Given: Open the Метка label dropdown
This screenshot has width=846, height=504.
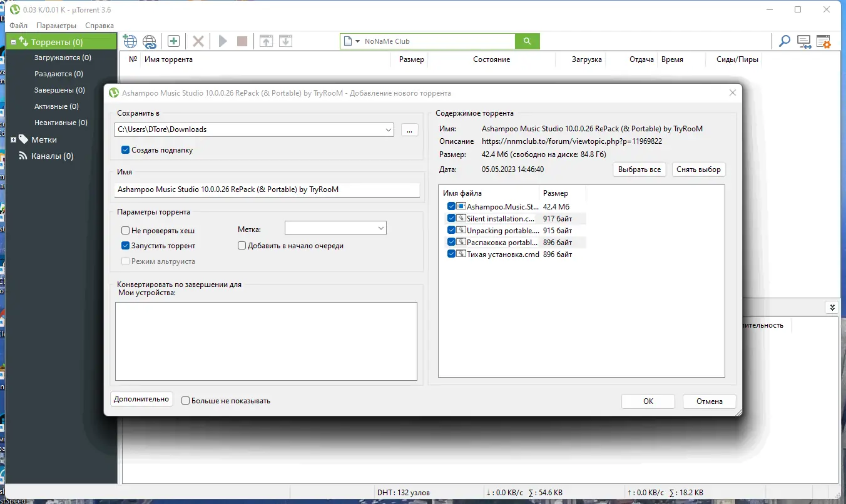Looking at the screenshot, I should [x=380, y=228].
